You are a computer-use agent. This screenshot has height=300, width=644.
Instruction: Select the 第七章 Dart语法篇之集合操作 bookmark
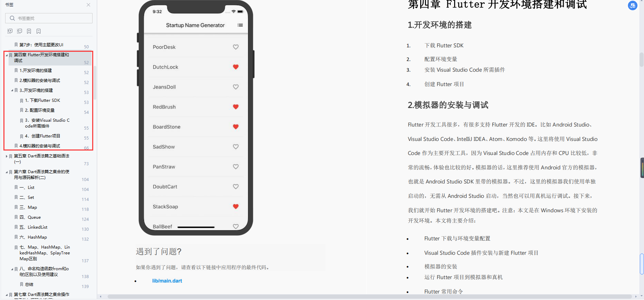pyautogui.click(x=41, y=295)
